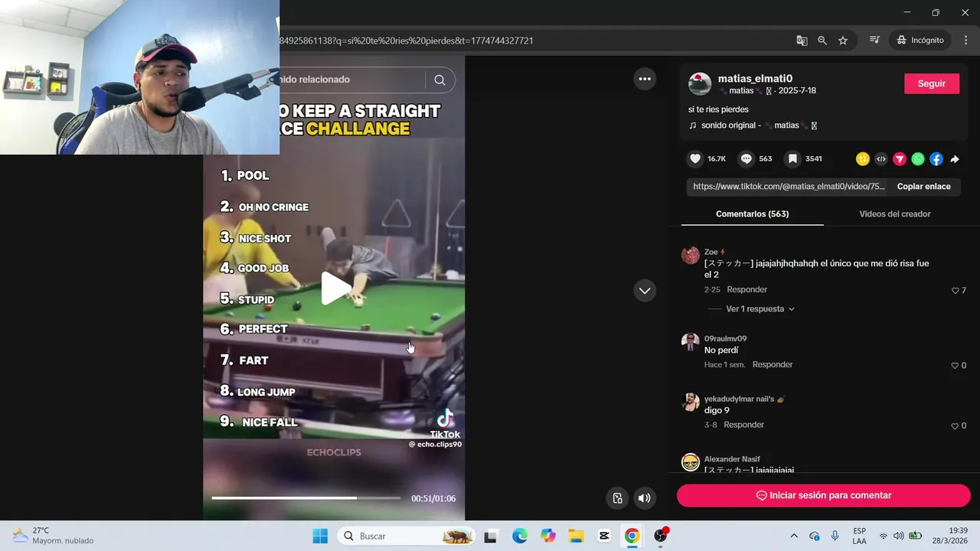The width and height of the screenshot is (980, 551).
Task: Open the three-dot more options menu
Action: (645, 79)
